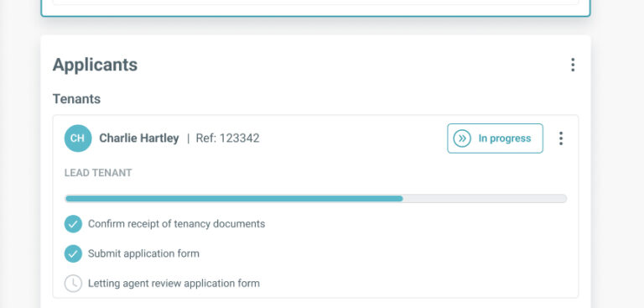This screenshot has width=644, height=308.
Task: Click the LEAD TENANT label
Action: click(x=98, y=173)
